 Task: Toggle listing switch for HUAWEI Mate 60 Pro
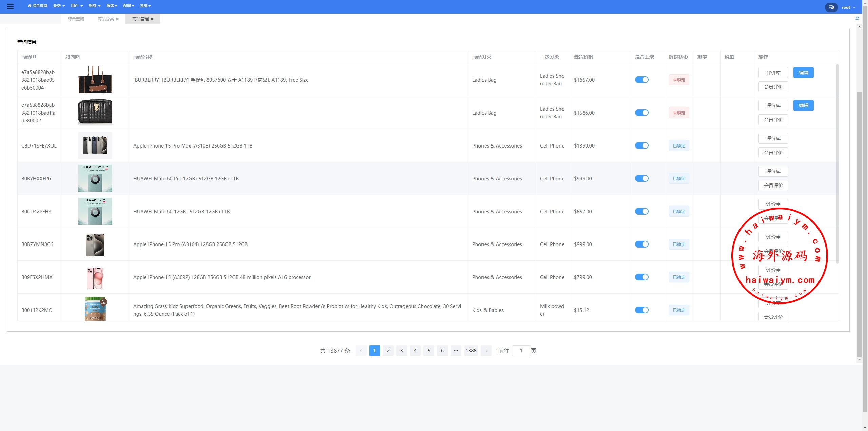point(642,178)
